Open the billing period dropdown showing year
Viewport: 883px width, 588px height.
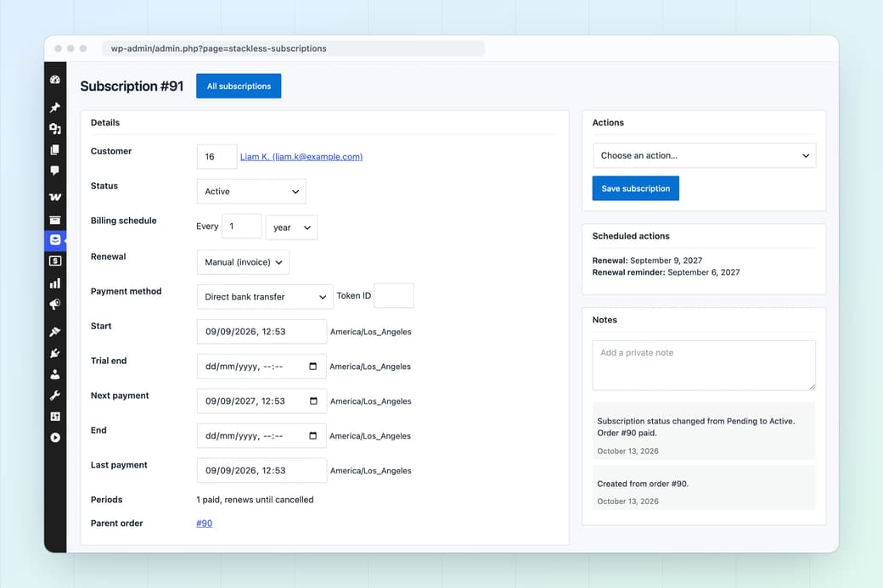[292, 227]
